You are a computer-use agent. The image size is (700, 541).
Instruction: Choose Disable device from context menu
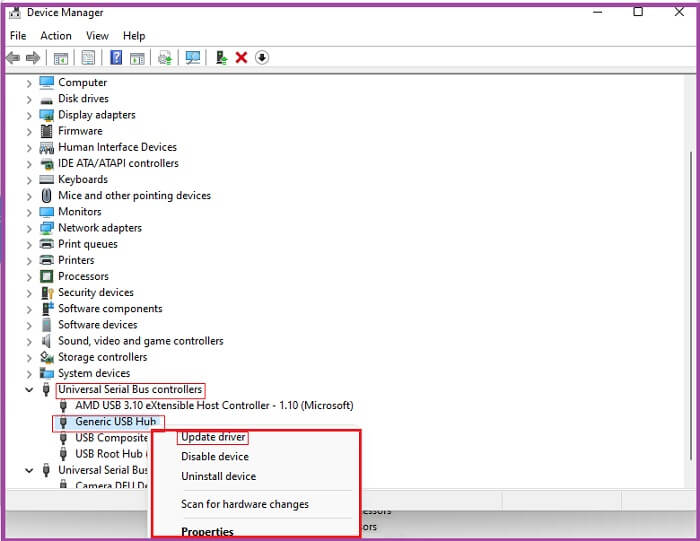tap(215, 457)
